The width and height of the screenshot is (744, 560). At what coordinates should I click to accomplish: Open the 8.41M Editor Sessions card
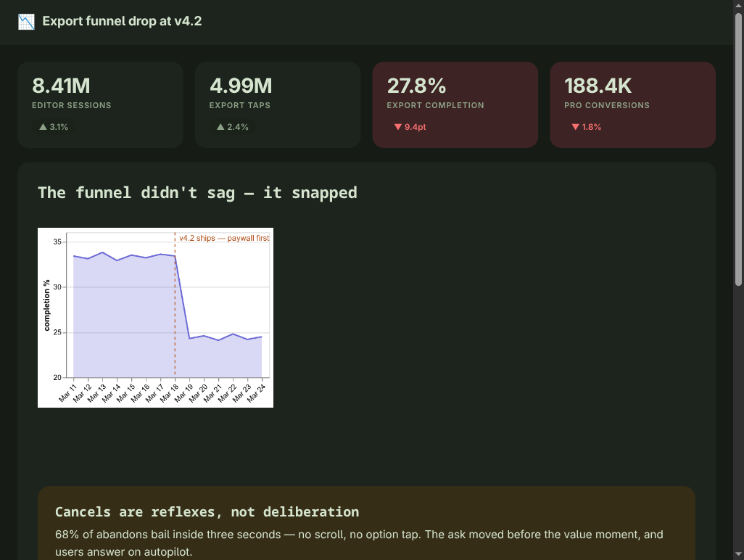(x=100, y=105)
